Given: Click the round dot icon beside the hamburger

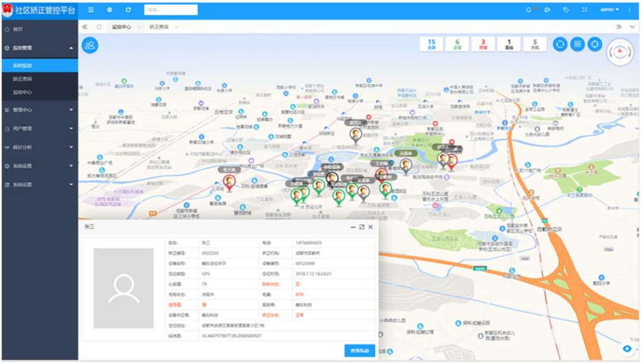Looking at the screenshot, I should click(109, 10).
